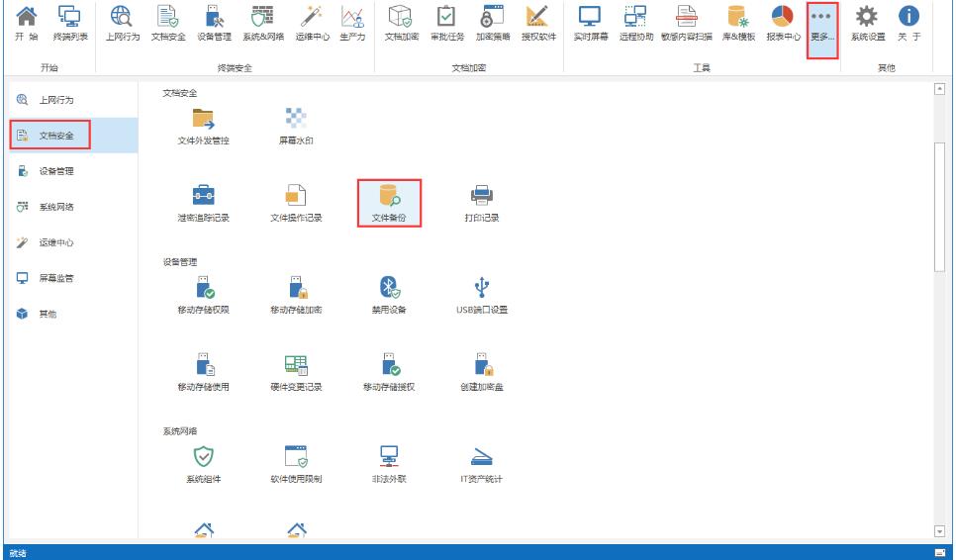Switch to 设备管理 in left sidebar
956x560 pixels.
pos(49,171)
